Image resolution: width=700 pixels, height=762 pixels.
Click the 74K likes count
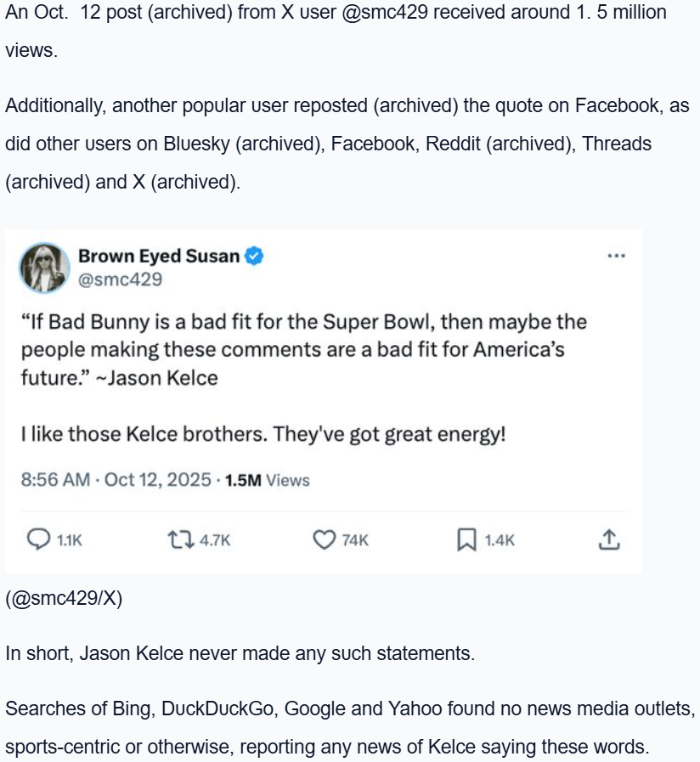pos(355,540)
